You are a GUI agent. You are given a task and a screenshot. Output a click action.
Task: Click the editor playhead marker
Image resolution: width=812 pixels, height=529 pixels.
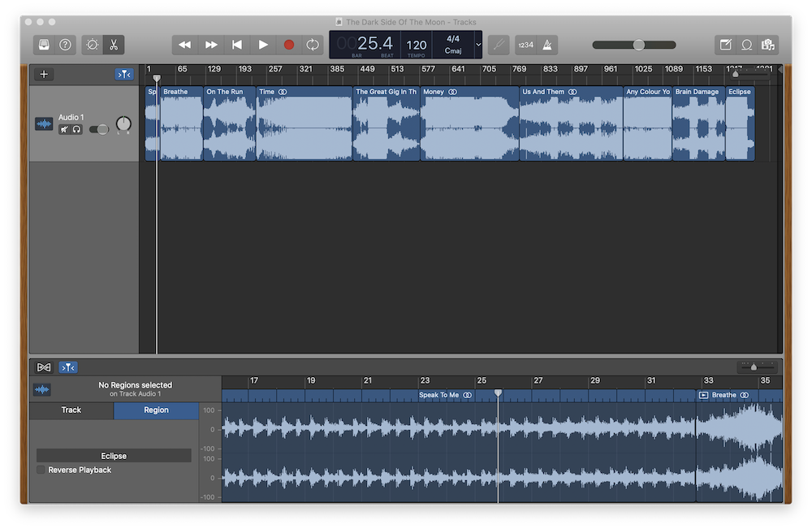(x=498, y=393)
